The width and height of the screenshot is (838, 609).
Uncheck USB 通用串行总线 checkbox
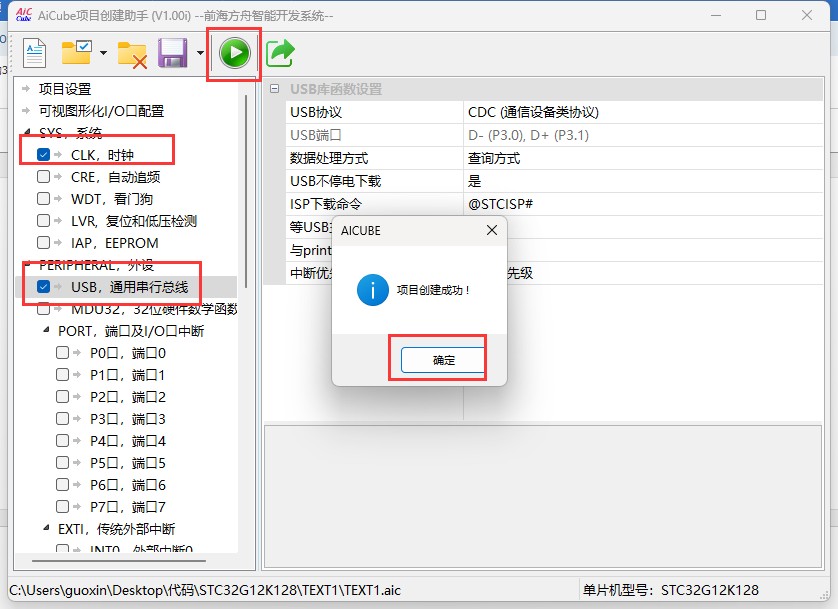point(43,287)
